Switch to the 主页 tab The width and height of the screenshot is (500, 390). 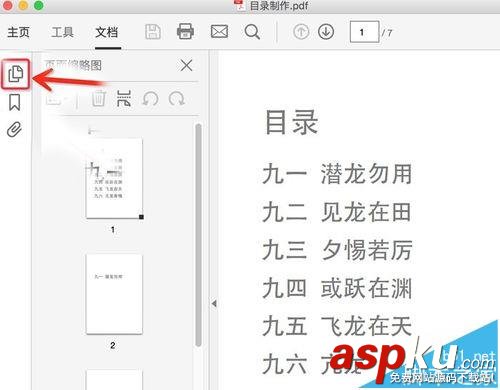(18, 32)
